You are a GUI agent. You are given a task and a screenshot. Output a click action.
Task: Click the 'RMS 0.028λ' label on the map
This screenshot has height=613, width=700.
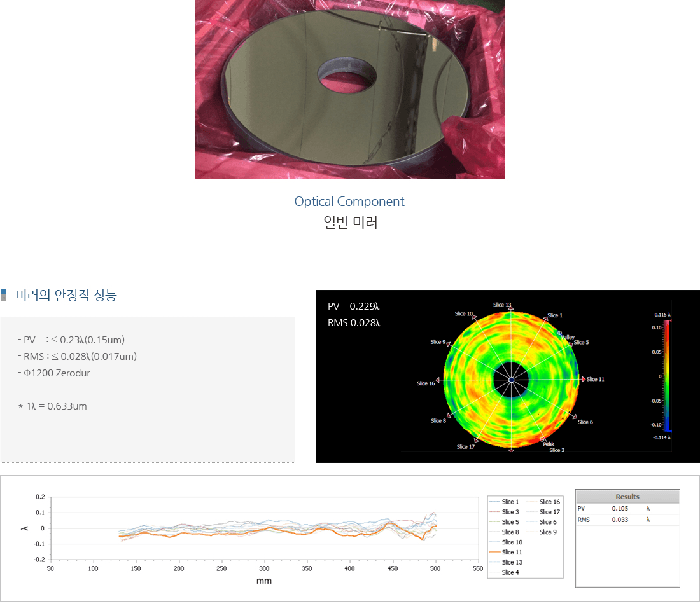[354, 323]
